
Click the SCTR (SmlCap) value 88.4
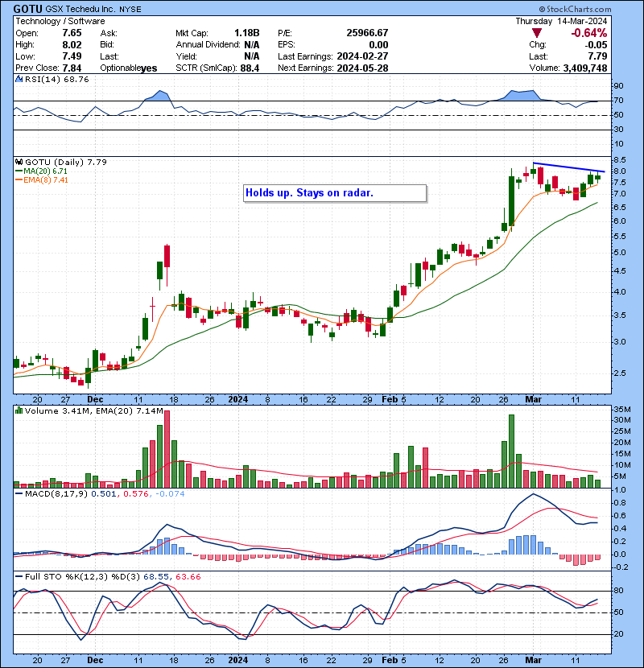coord(250,68)
